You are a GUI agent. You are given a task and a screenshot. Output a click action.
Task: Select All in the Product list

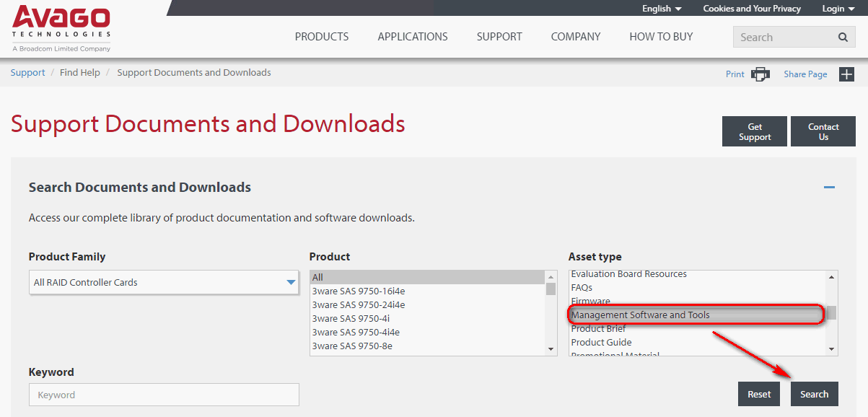pyautogui.click(x=428, y=277)
